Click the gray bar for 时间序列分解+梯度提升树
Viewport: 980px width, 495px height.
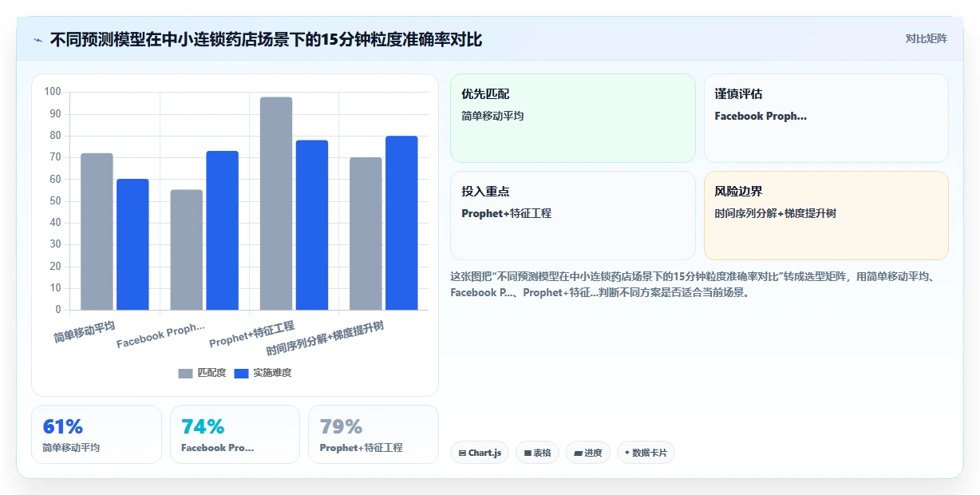(366, 234)
